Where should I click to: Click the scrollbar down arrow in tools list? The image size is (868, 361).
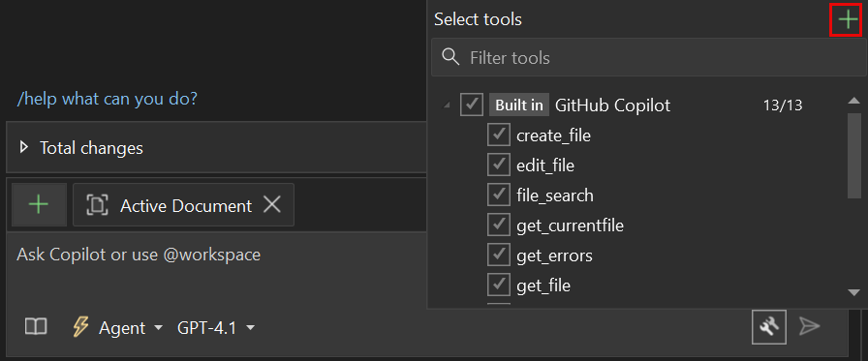[x=853, y=292]
